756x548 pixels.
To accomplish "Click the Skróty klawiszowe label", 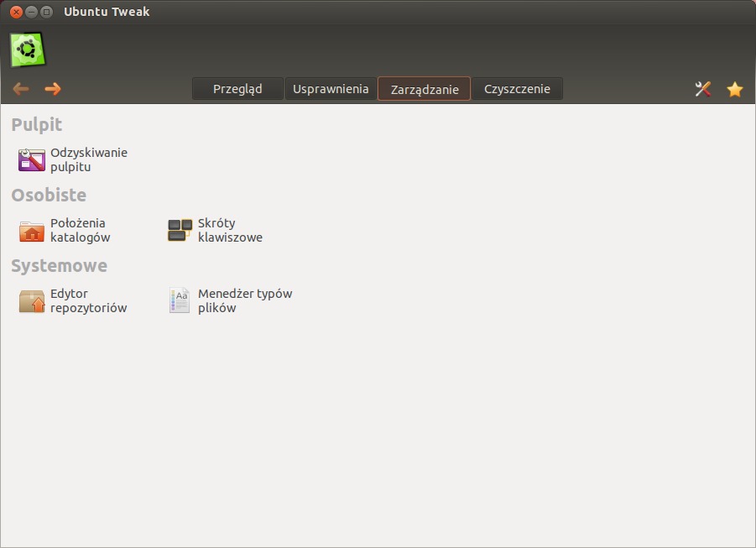I will (x=230, y=230).
